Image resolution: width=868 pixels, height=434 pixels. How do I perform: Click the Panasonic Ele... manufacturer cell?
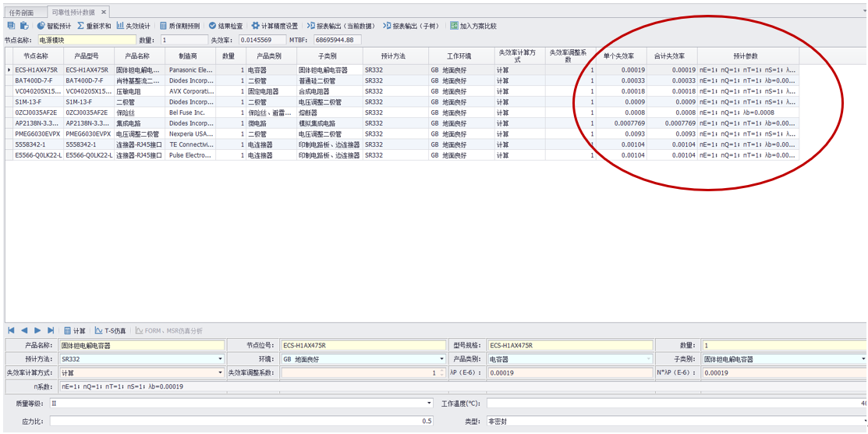[x=190, y=70]
